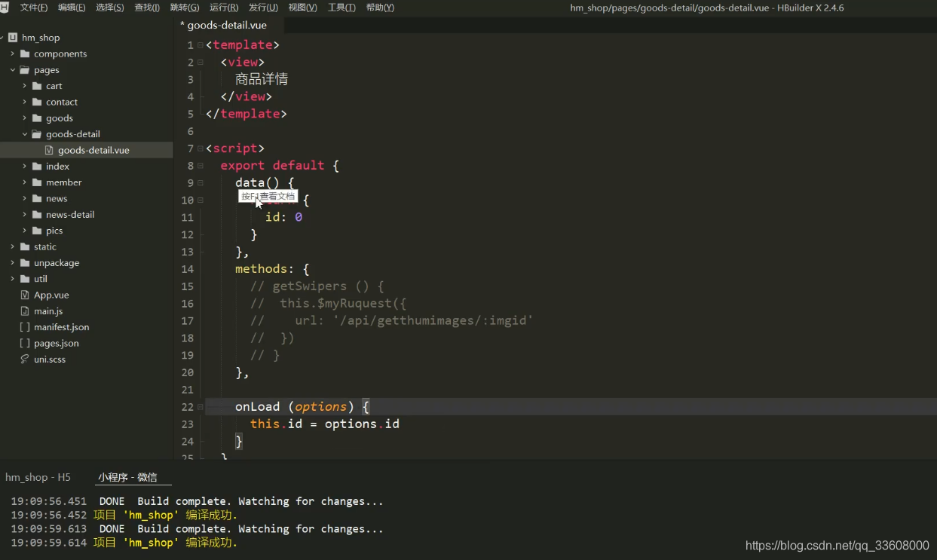Expand the pics folder arrow
This screenshot has height=560, width=937.
(x=24, y=231)
